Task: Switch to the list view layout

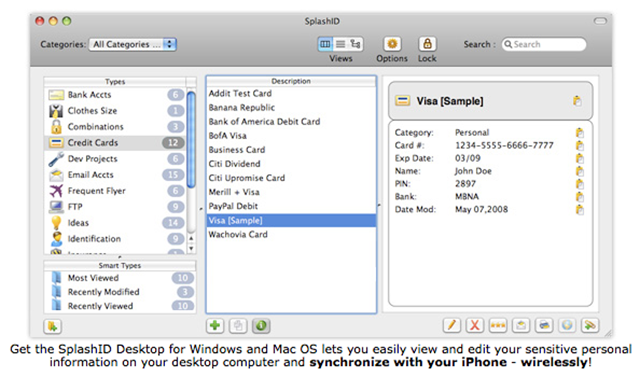Action: coord(340,44)
